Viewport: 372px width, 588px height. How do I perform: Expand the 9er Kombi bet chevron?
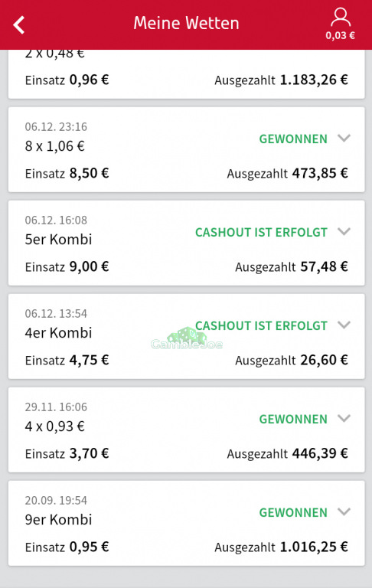(344, 511)
